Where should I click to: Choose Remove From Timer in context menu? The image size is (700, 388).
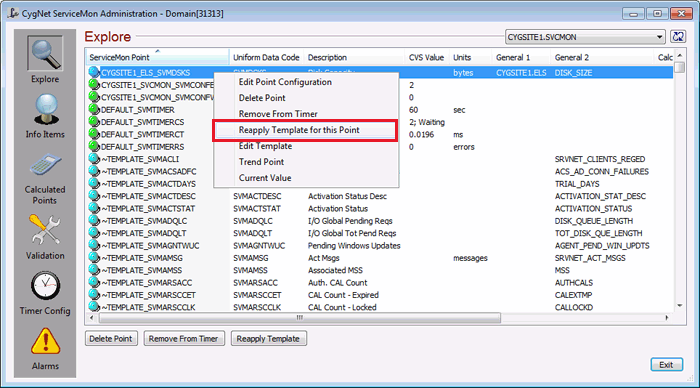click(306, 114)
